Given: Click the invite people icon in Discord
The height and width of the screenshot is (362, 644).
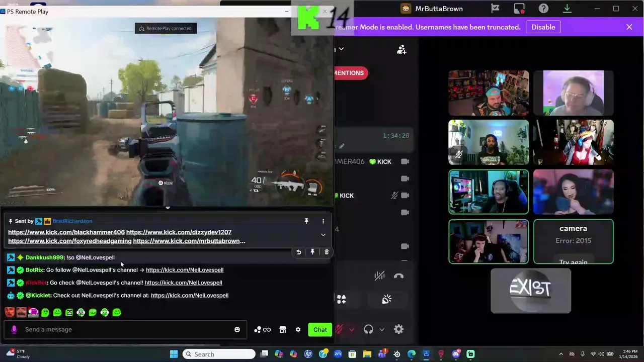Looking at the screenshot, I should click(401, 50).
